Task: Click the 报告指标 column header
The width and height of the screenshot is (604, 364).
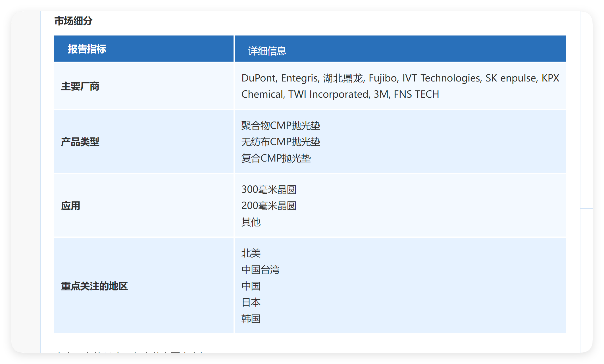Action: coord(87,49)
